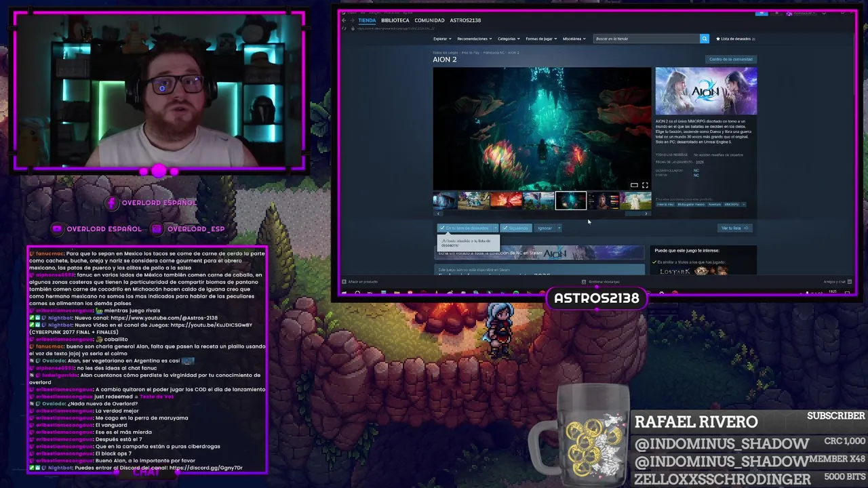Toggle En tu lista de deseados checkbox
The image size is (868, 488).
(442, 228)
